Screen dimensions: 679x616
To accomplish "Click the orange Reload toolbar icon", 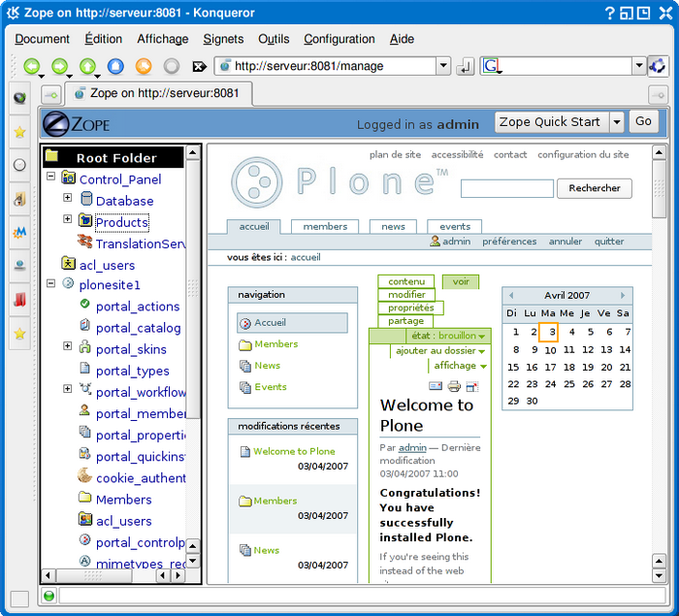I will click(x=144, y=66).
